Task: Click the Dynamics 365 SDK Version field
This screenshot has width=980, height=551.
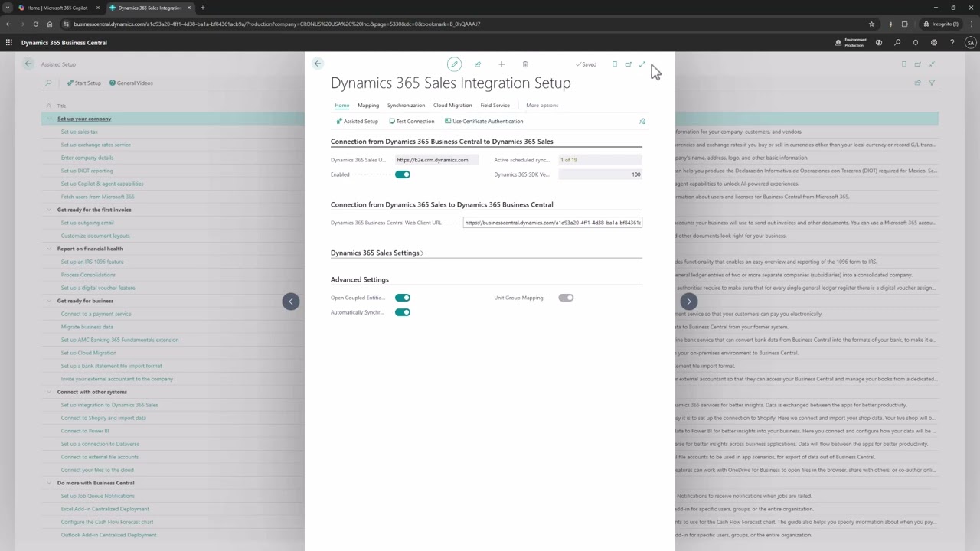Action: pos(600,174)
